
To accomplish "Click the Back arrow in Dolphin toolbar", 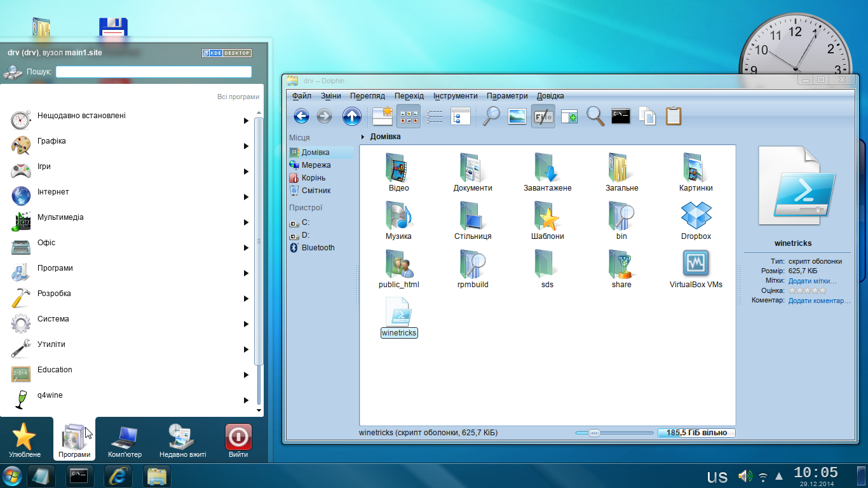I will 301,116.
